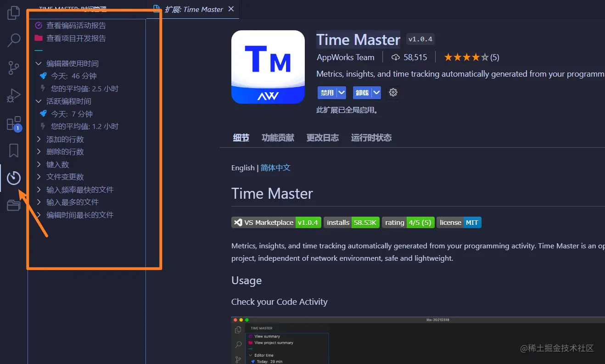Switch to the 功能贡献 tab
This screenshot has width=605, height=364.
pos(278,138)
